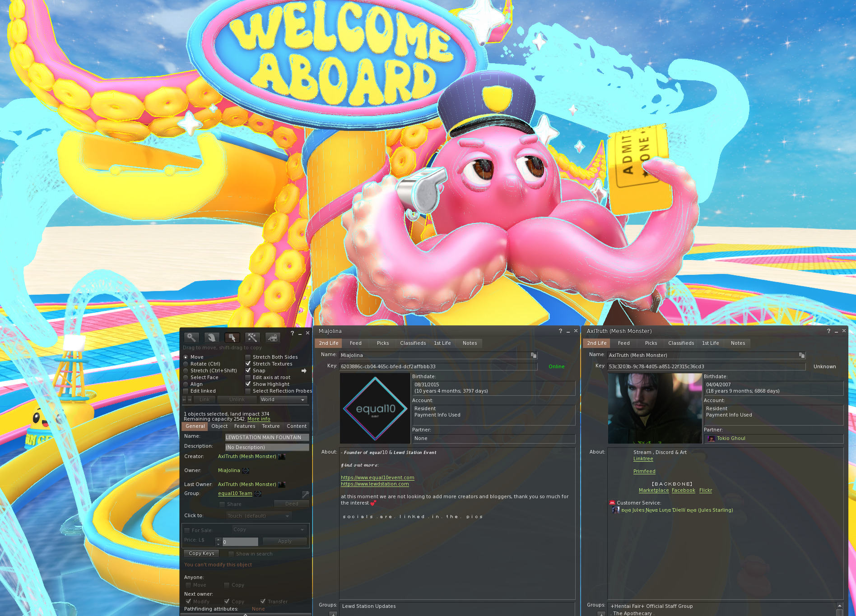Image resolution: width=856 pixels, height=616 pixels.
Task: Click the equal10 profile picture thumbnail
Action: 375,408
